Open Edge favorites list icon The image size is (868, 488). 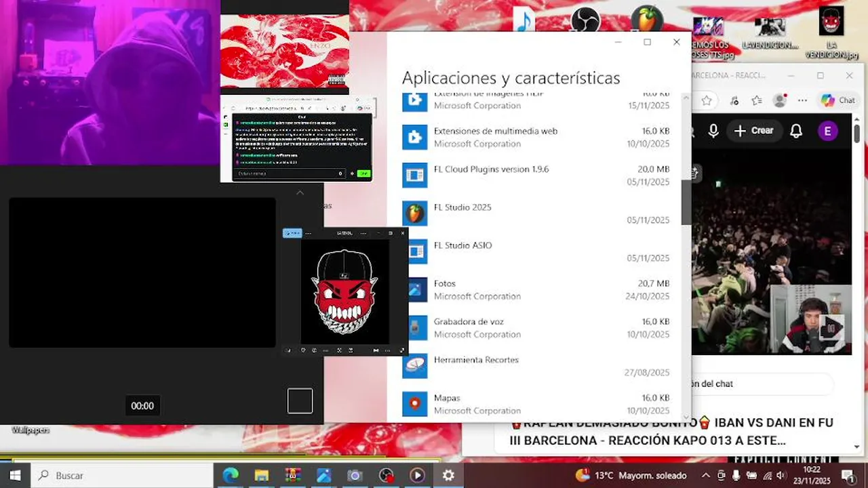coord(757,100)
